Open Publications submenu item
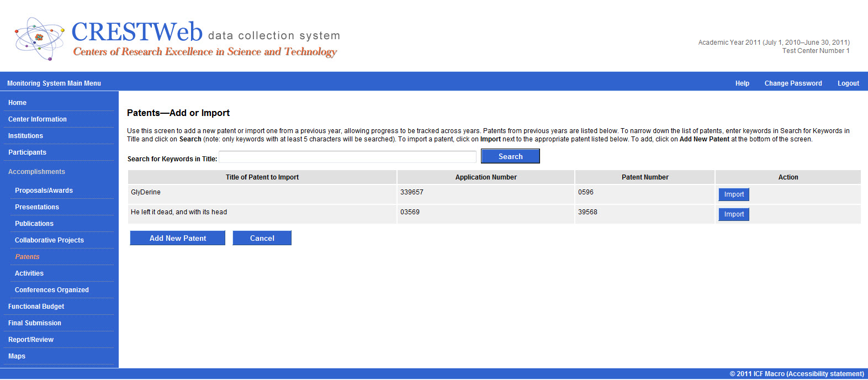 (x=34, y=224)
